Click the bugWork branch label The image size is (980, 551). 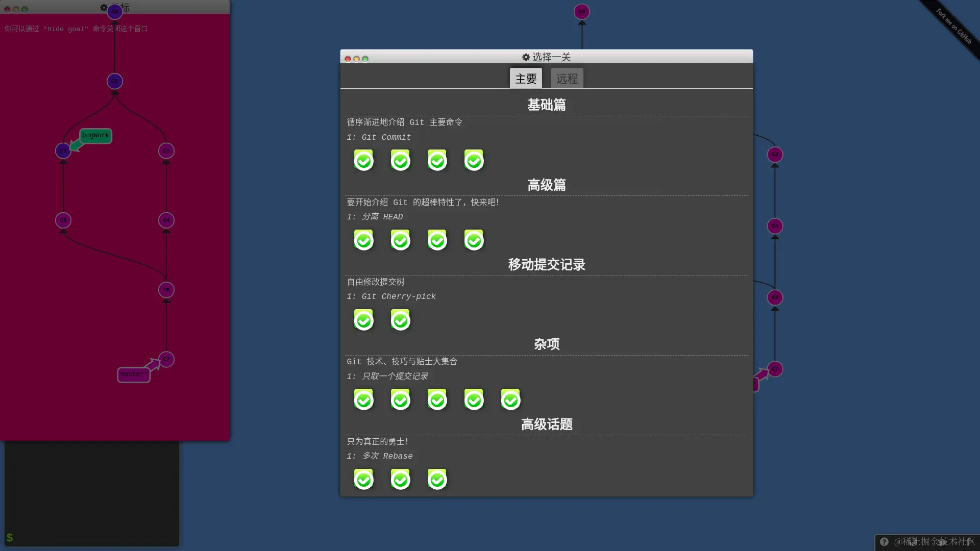pyautogui.click(x=95, y=136)
